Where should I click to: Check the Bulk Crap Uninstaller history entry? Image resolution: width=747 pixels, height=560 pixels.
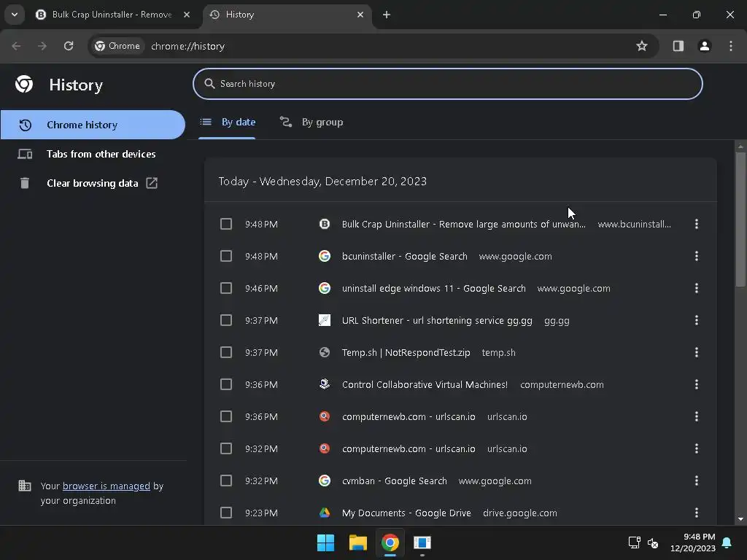pyautogui.click(x=226, y=224)
